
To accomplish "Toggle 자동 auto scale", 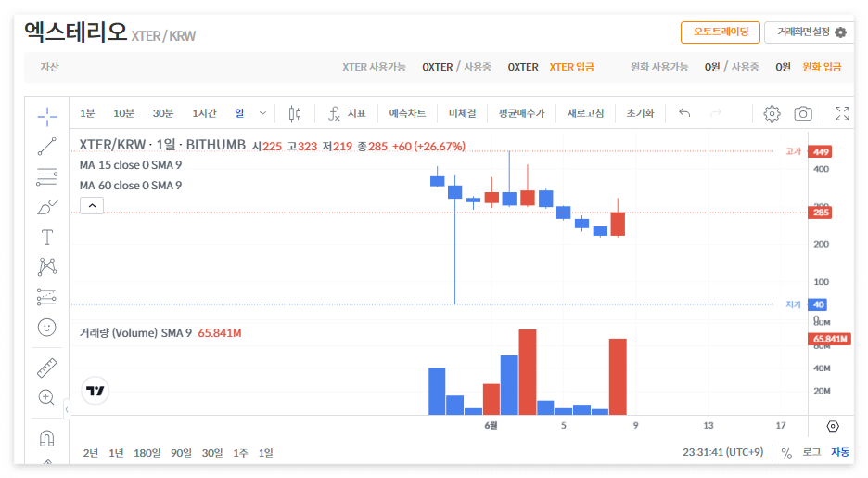I will [x=840, y=453].
